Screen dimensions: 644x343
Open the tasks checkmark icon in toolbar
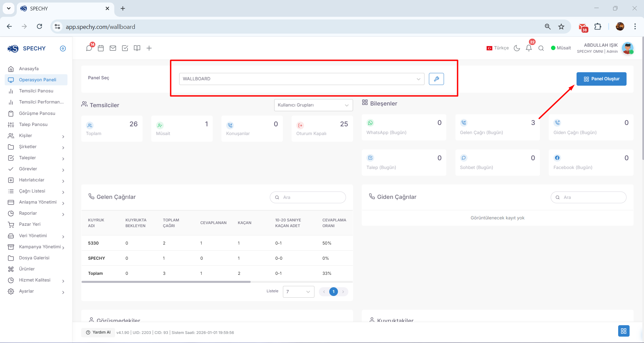pos(125,48)
